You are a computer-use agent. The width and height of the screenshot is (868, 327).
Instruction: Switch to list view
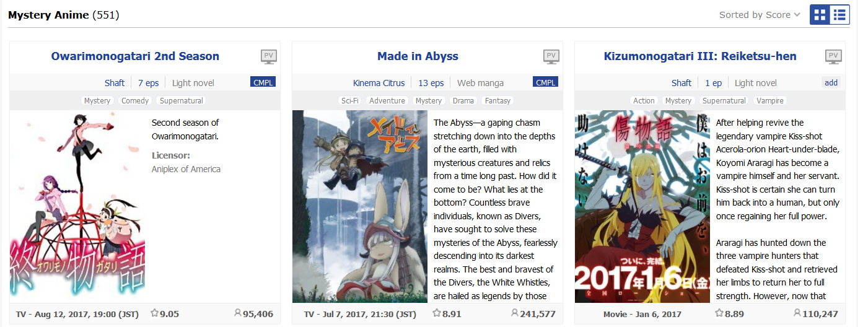point(840,15)
